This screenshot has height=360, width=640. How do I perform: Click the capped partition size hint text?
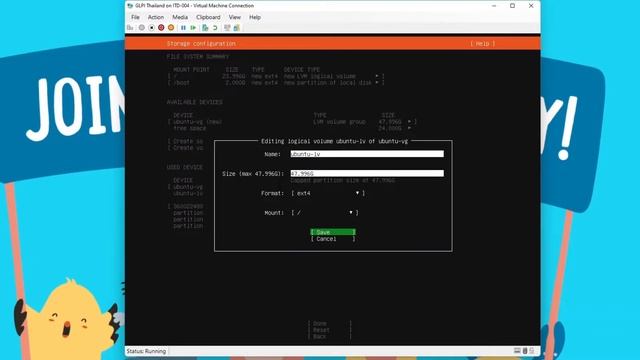pos(342,180)
